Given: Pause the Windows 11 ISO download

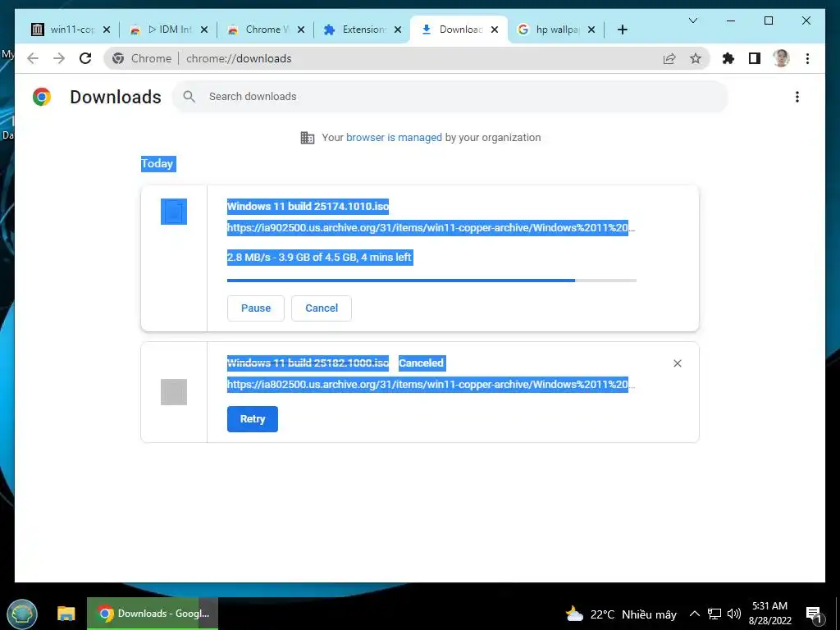Looking at the screenshot, I should point(256,308).
